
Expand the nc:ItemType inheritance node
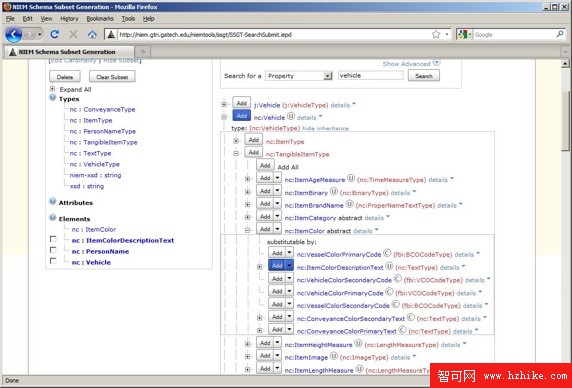click(x=236, y=141)
